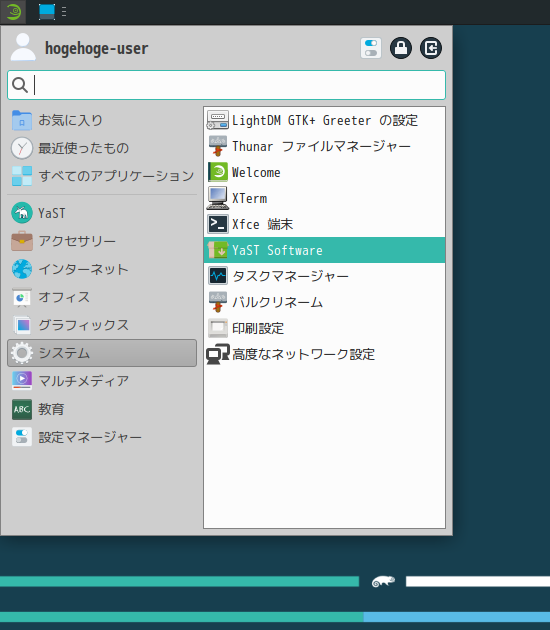Open the お気に入り favorites category

102,120
